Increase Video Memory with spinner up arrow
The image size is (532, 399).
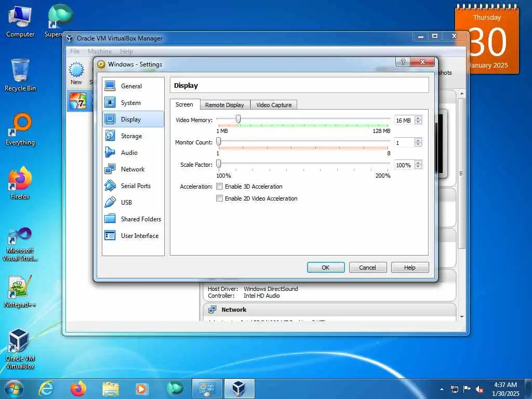418,118
